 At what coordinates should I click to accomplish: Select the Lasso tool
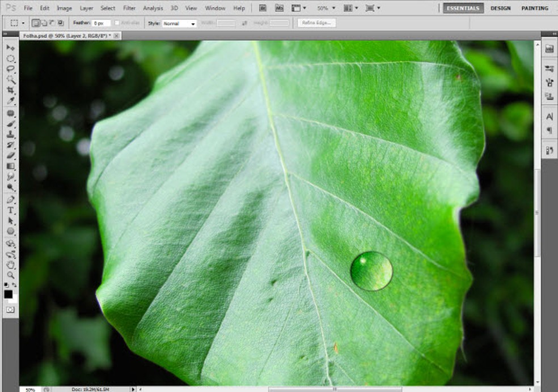[x=10, y=69]
